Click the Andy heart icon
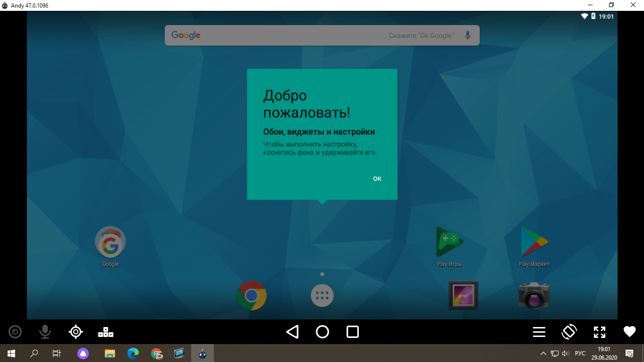Screen dimensions: 644x362 tap(629, 332)
